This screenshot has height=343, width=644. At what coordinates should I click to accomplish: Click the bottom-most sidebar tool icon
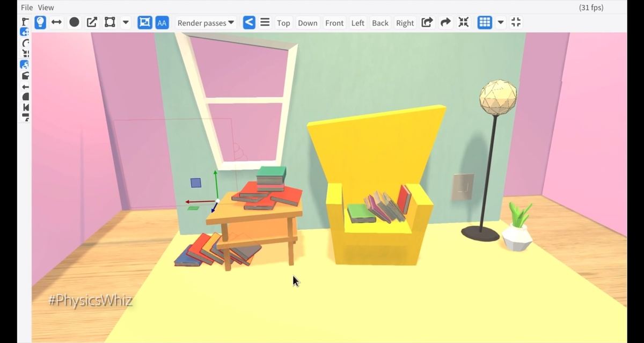[x=25, y=118]
